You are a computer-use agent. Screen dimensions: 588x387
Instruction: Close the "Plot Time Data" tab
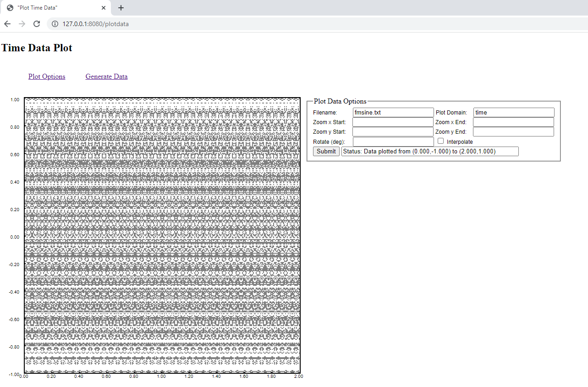104,8
